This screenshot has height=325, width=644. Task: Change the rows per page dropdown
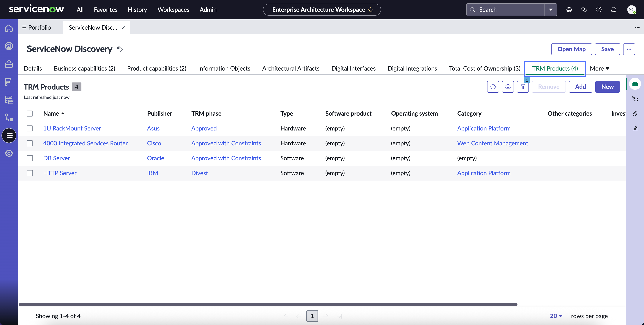556,316
